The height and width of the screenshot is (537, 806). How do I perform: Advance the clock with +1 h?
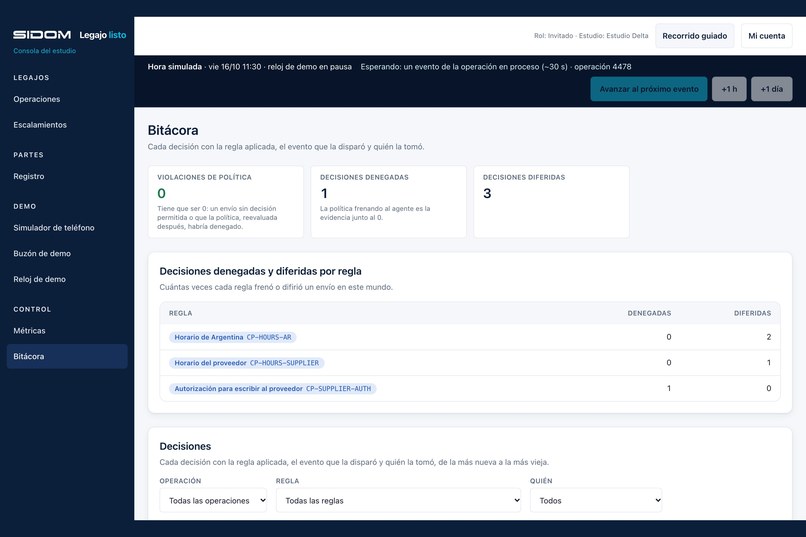coord(729,89)
